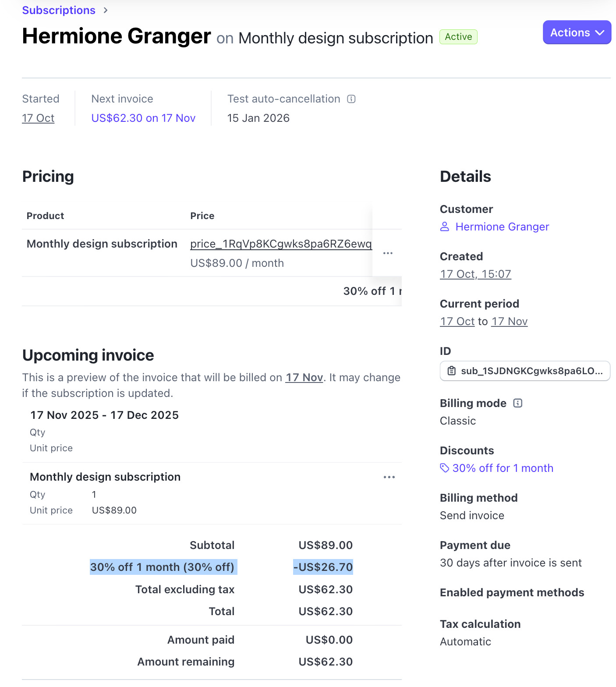
Task: Click the info icon beside Test auto-cancellation
Action: coord(351,99)
